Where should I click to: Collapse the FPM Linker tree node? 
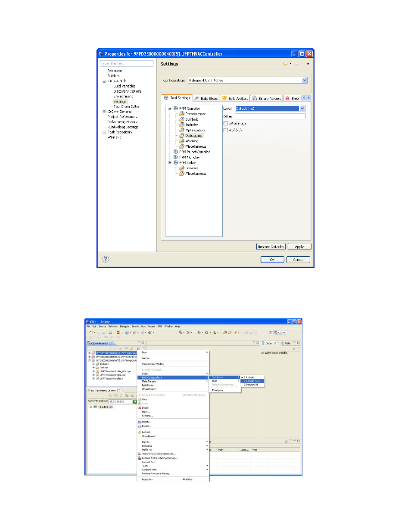pos(170,163)
